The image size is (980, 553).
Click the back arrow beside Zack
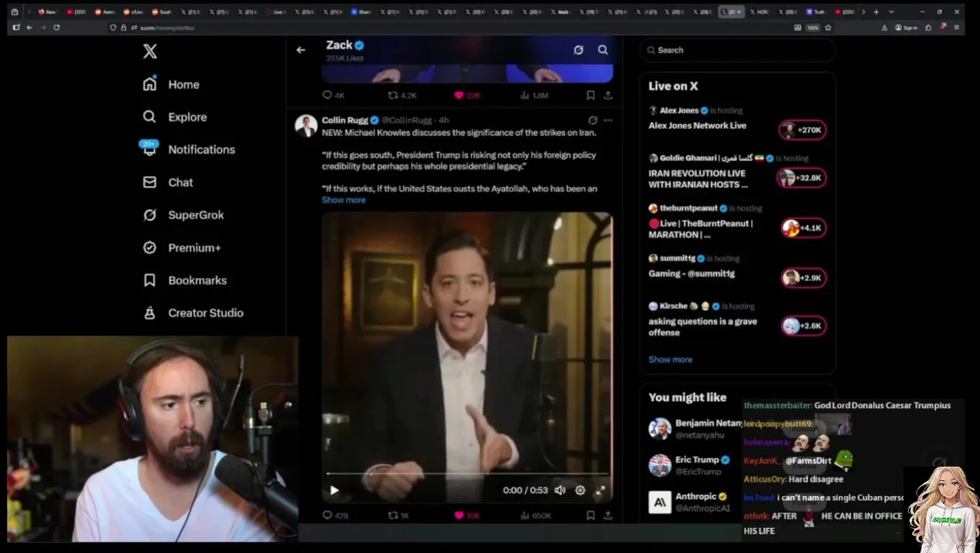coord(301,50)
